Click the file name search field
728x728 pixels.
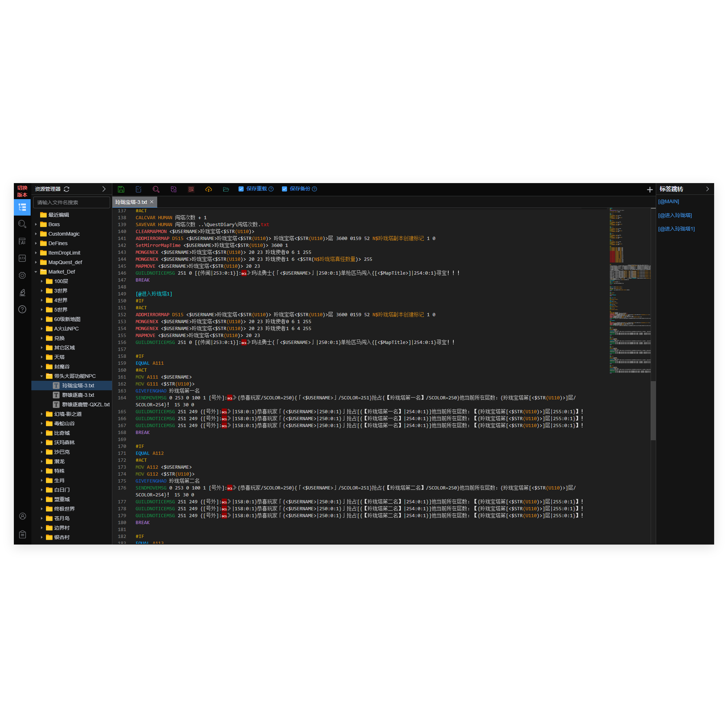[71, 202]
